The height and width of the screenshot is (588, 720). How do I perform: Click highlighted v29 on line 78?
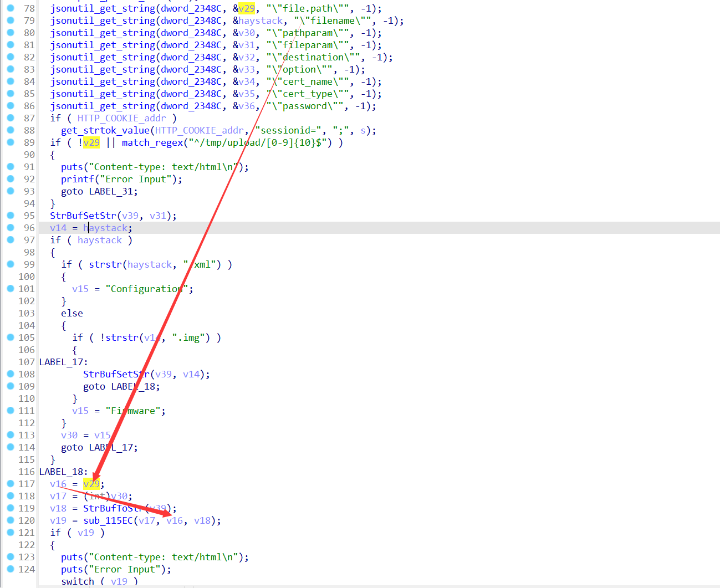247,9
